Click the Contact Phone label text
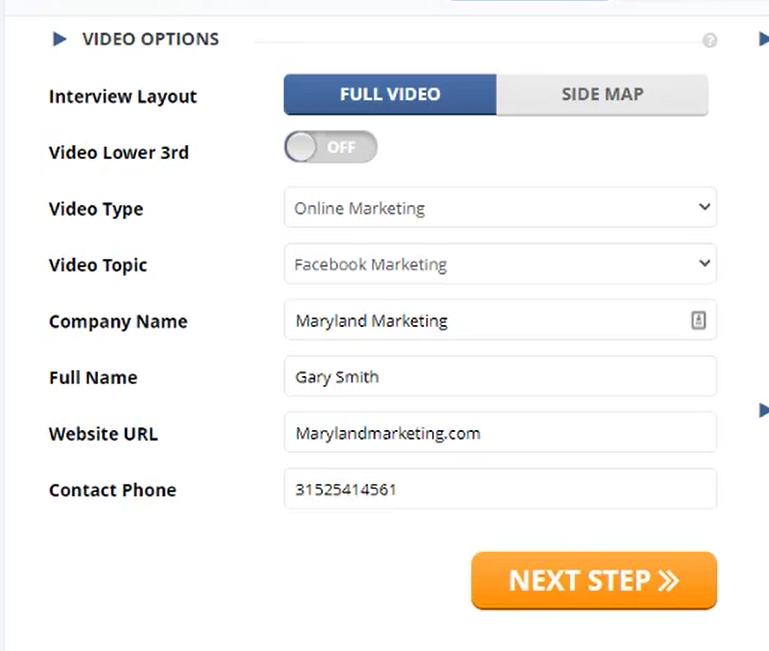 (x=112, y=490)
